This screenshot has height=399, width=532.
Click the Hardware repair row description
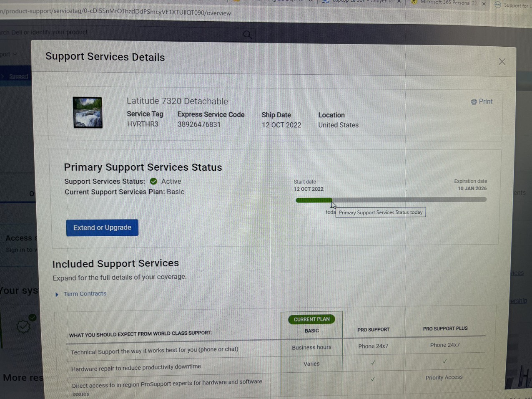click(x=136, y=368)
